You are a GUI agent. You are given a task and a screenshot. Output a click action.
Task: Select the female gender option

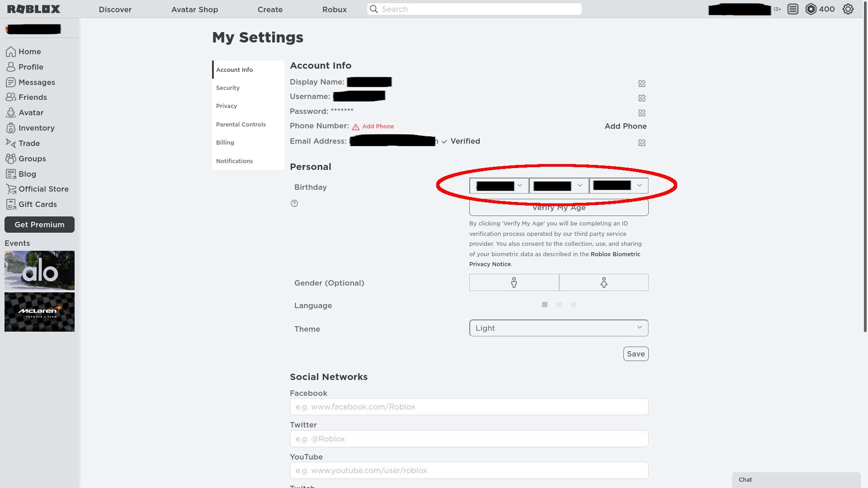(x=604, y=282)
